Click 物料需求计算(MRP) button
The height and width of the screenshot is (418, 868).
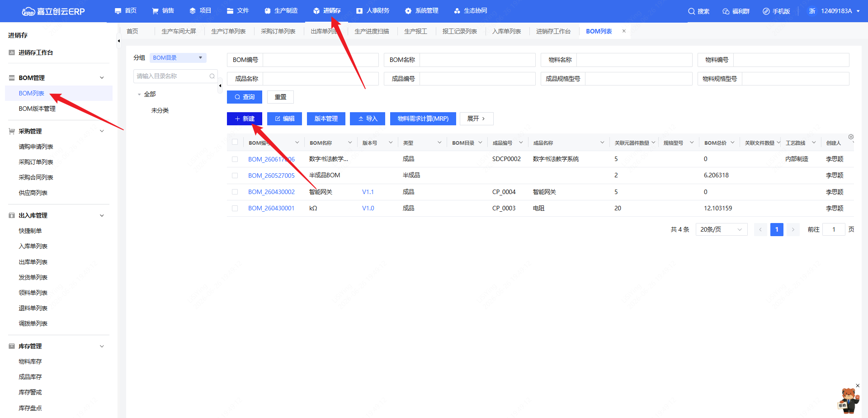[423, 119]
